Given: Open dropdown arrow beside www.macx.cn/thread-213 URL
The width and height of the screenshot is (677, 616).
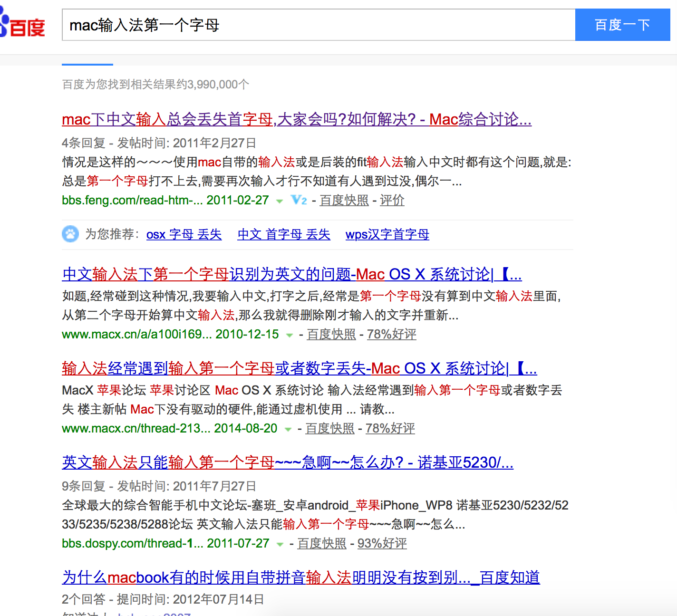Looking at the screenshot, I should click(288, 429).
